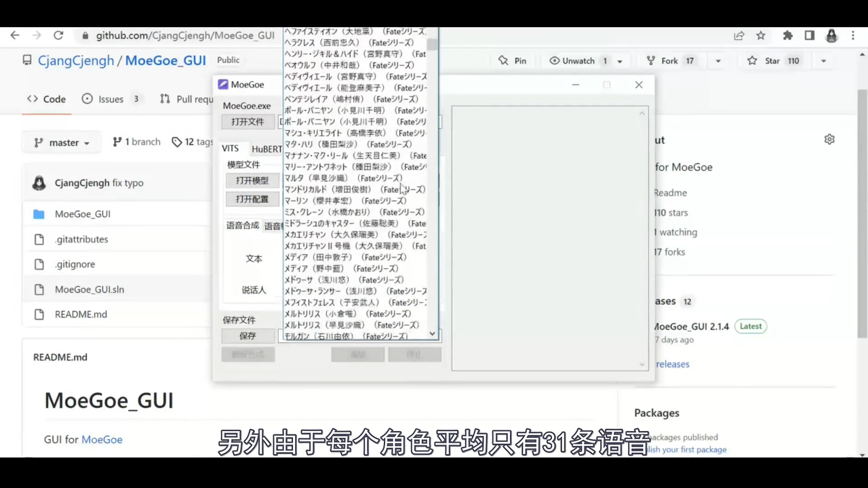Screen dimensions: 868x488
Task: Choose マーリン（櫻井孝宏） from the list
Action: point(355,201)
